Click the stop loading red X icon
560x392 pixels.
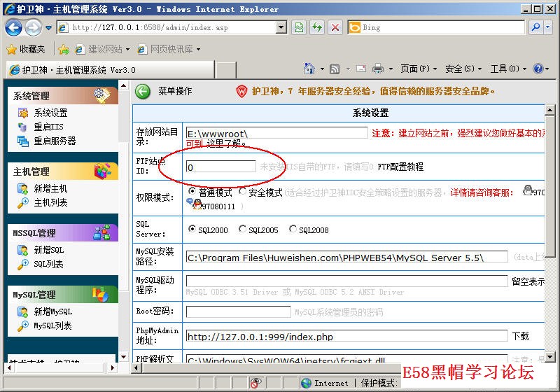pyautogui.click(x=335, y=27)
